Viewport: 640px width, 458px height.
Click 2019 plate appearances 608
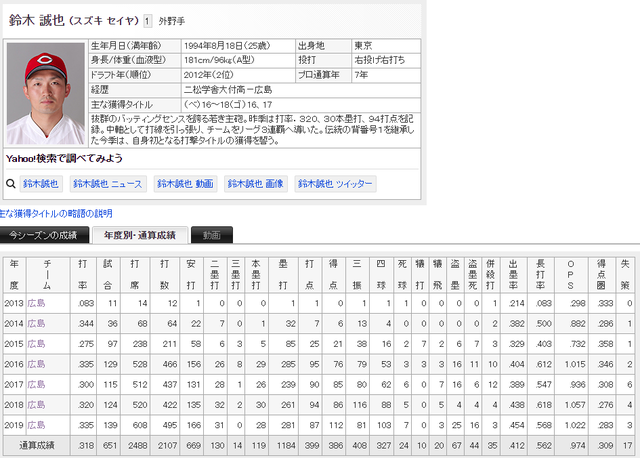click(140, 425)
